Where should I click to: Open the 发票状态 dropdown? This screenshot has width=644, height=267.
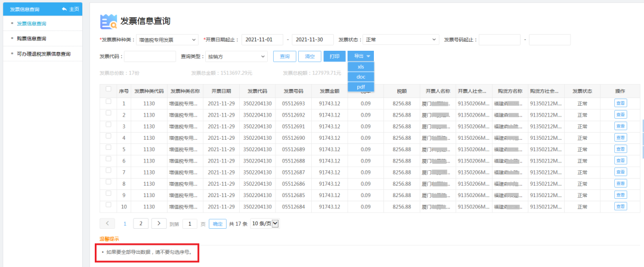401,40
